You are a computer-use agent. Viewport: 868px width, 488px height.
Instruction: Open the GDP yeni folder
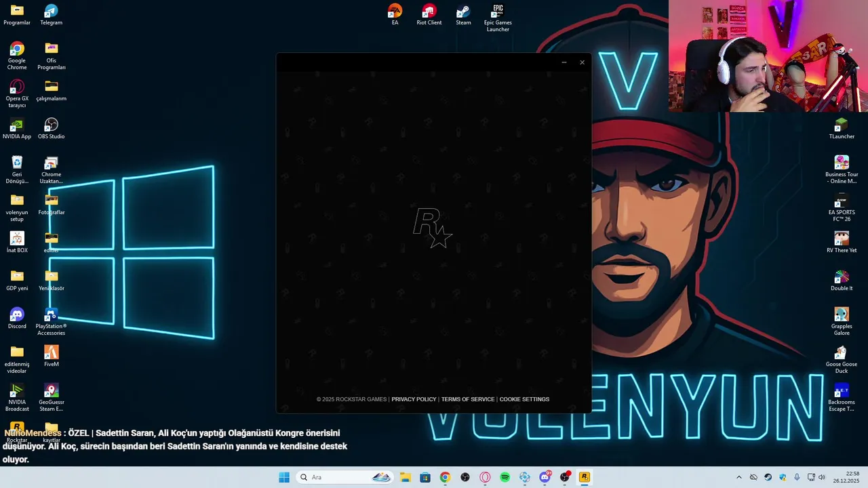click(17, 280)
